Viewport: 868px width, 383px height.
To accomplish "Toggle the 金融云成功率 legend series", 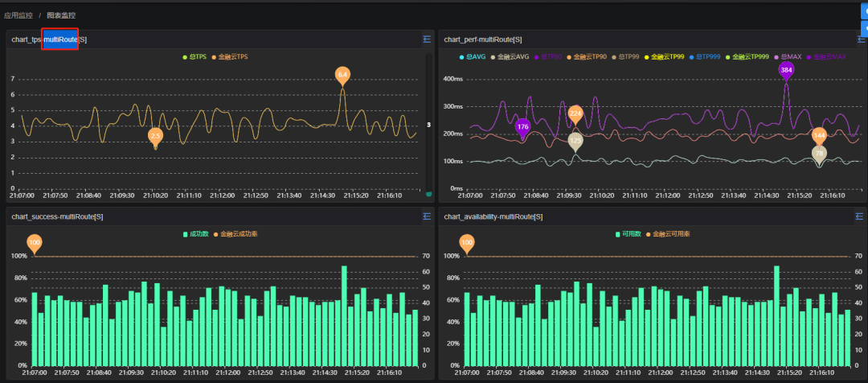I will tap(235, 234).
